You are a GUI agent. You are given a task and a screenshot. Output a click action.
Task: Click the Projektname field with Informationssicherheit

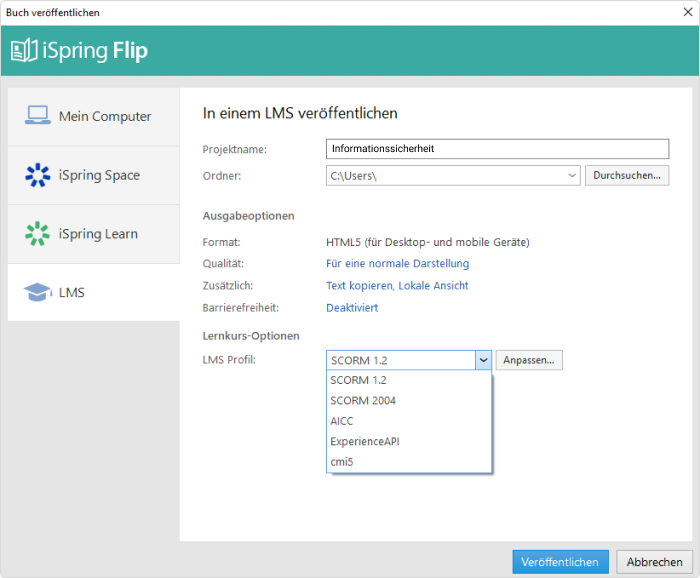pyautogui.click(x=497, y=149)
